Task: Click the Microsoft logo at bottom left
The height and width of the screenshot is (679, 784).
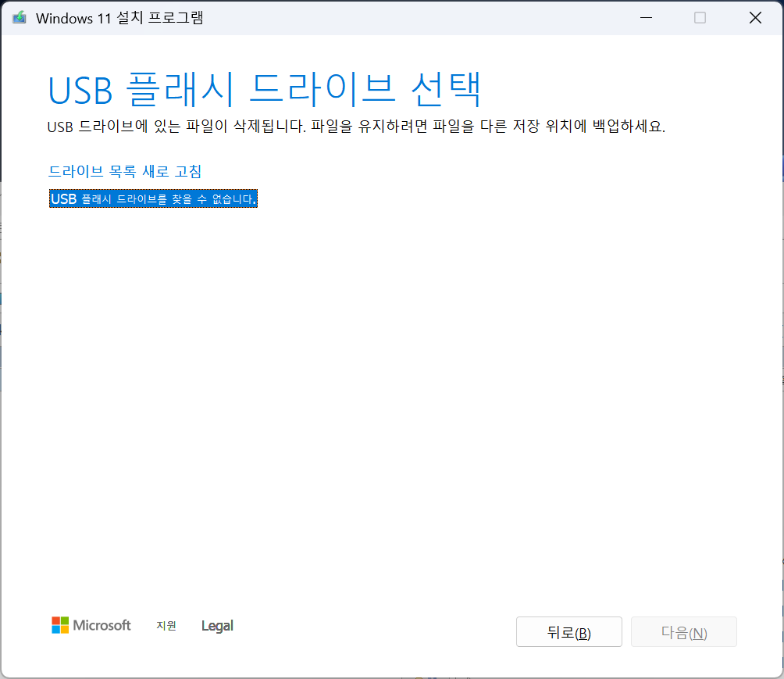Action: point(91,625)
